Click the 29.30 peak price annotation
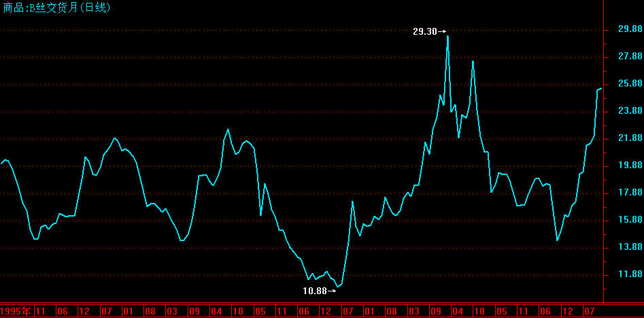This screenshot has height=318, width=644. point(428,31)
